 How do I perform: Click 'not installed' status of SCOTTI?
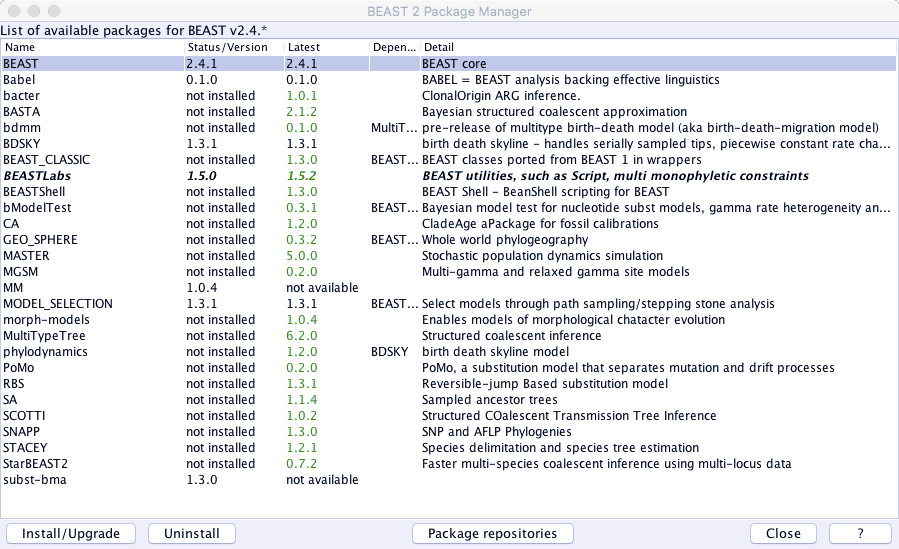pos(221,416)
